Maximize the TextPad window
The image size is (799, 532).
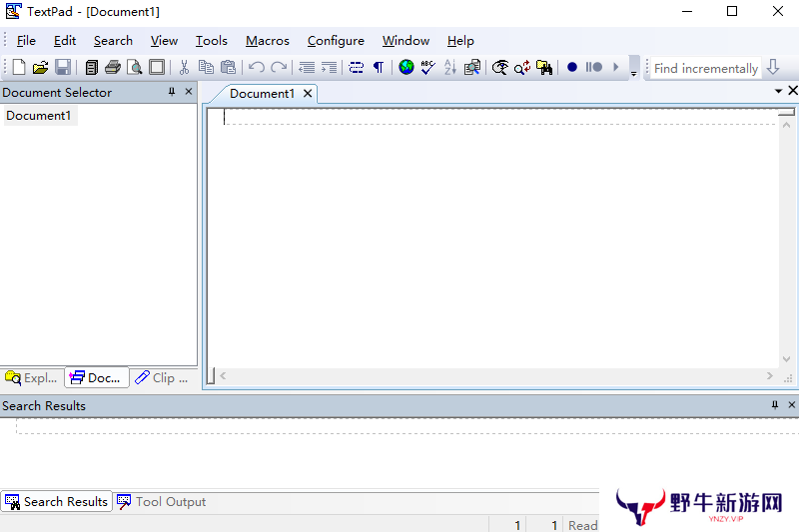(732, 11)
